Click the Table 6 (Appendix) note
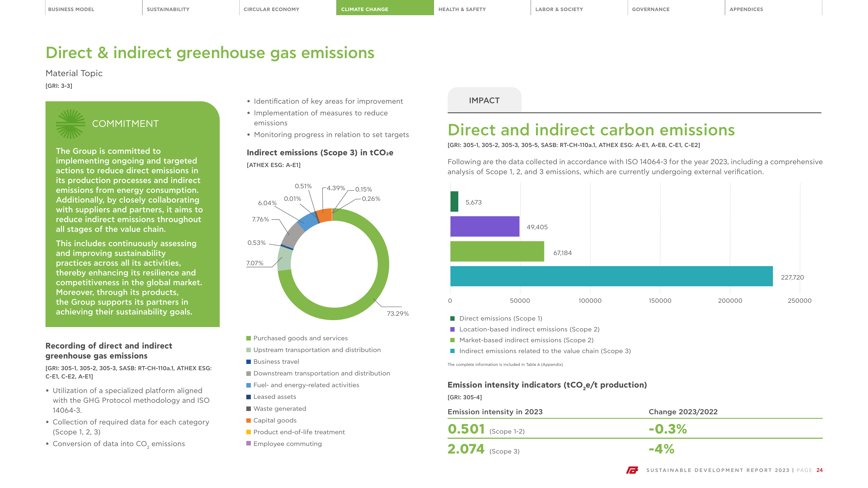The image size is (868, 488). tap(505, 364)
